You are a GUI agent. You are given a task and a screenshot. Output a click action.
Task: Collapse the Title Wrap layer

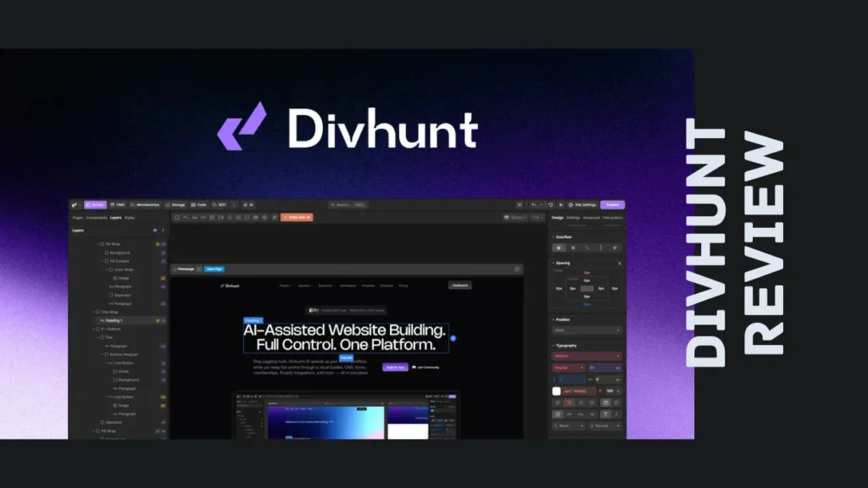(x=93, y=312)
